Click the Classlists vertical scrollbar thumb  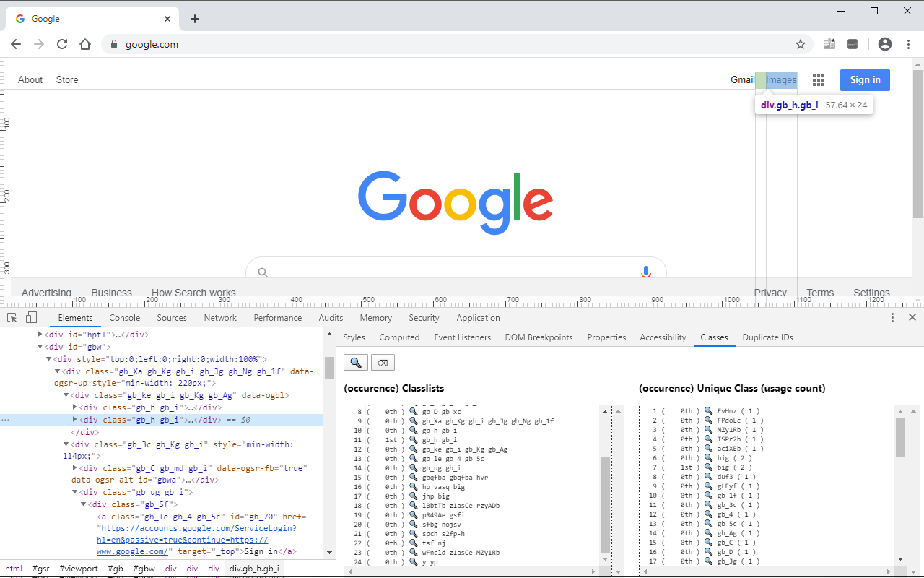(x=605, y=506)
